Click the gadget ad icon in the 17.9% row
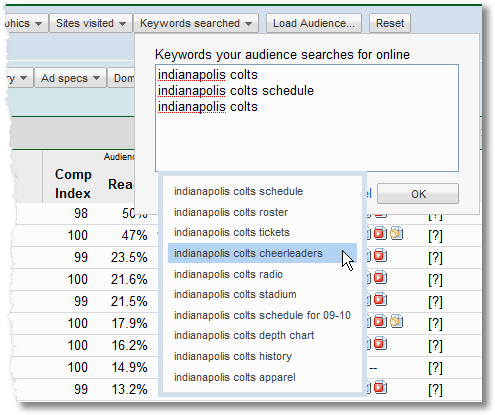 [x=396, y=322]
